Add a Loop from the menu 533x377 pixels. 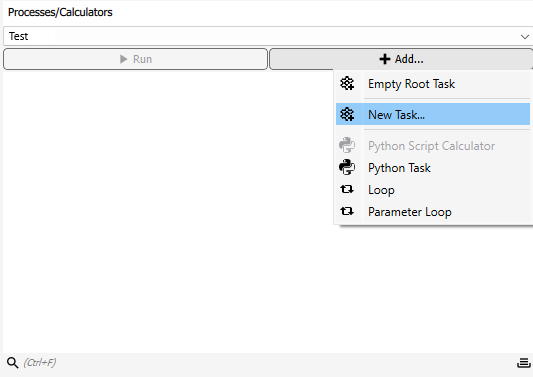433,190
